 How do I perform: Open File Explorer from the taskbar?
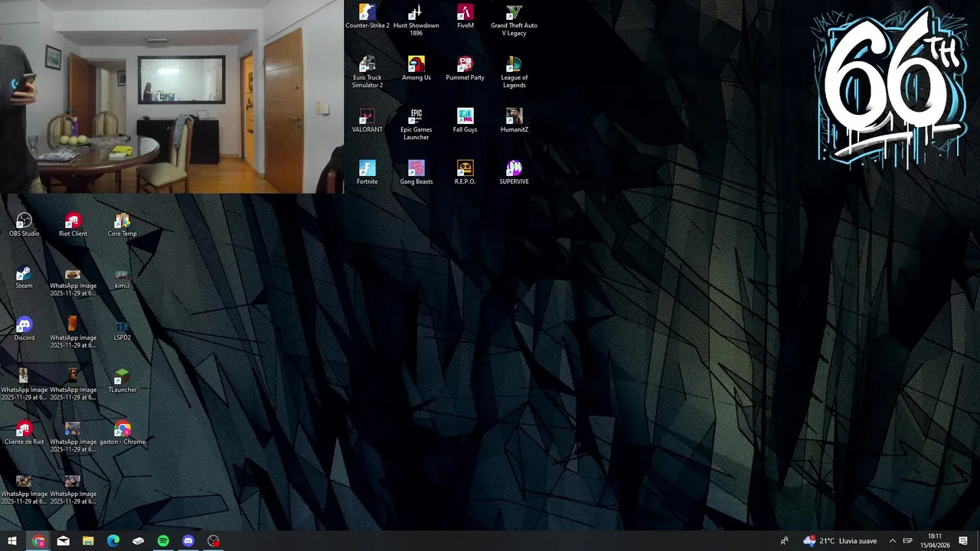pyautogui.click(x=88, y=541)
